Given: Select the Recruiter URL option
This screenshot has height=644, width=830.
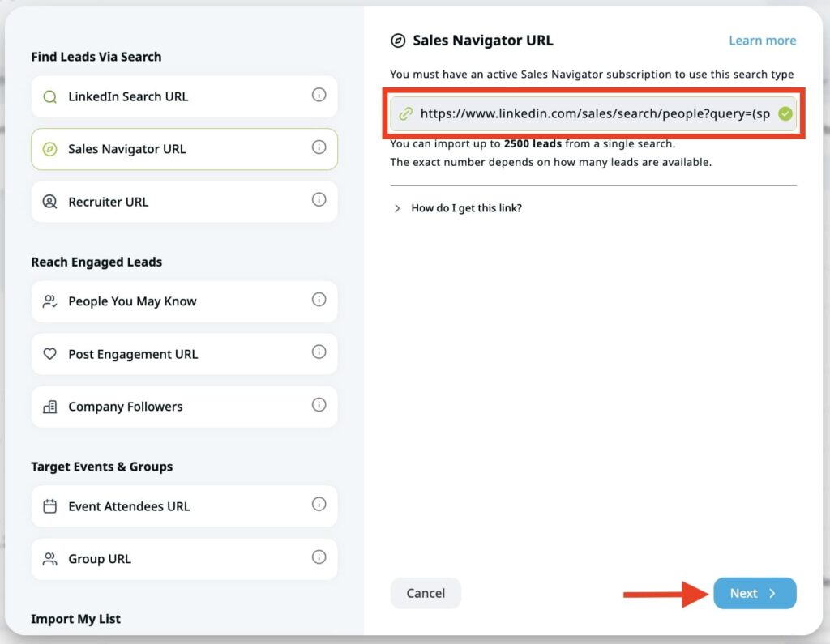Looking at the screenshot, I should [x=184, y=202].
